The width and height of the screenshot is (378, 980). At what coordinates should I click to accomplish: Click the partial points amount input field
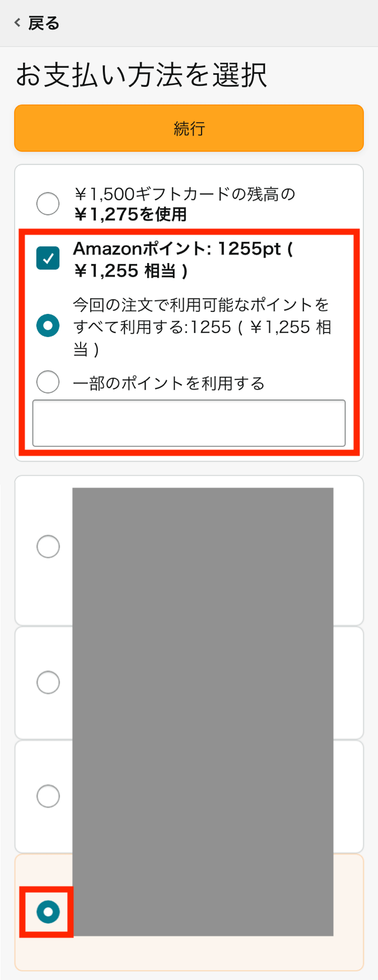(x=189, y=423)
